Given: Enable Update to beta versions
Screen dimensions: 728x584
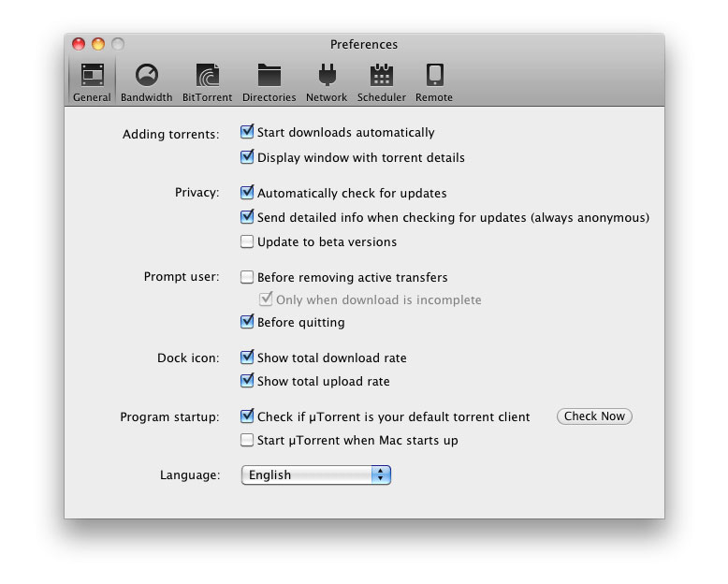Looking at the screenshot, I should coord(247,241).
